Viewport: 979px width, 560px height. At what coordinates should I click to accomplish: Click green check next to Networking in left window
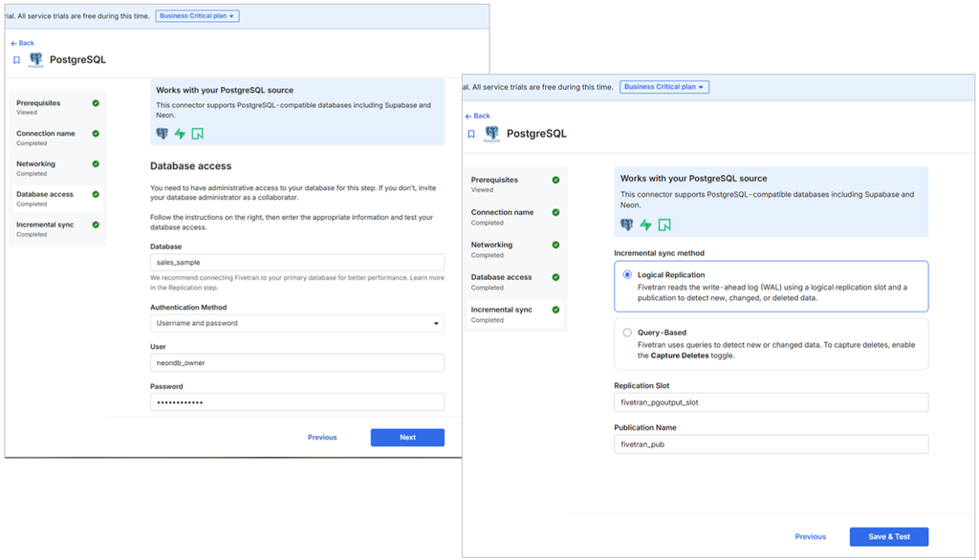[x=96, y=163]
